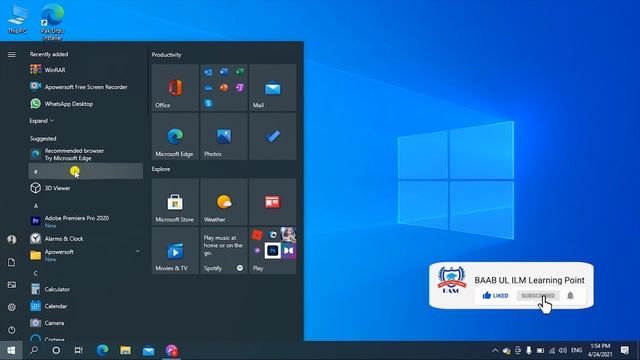Open the Microsoft Edge tile
This screenshot has width=640, height=360.
[x=175, y=136]
